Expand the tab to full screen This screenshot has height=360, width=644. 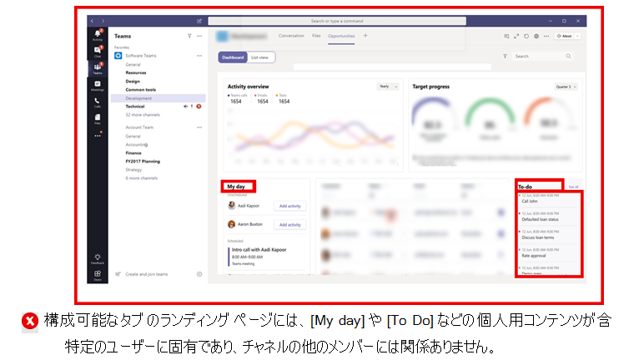pos(516,36)
